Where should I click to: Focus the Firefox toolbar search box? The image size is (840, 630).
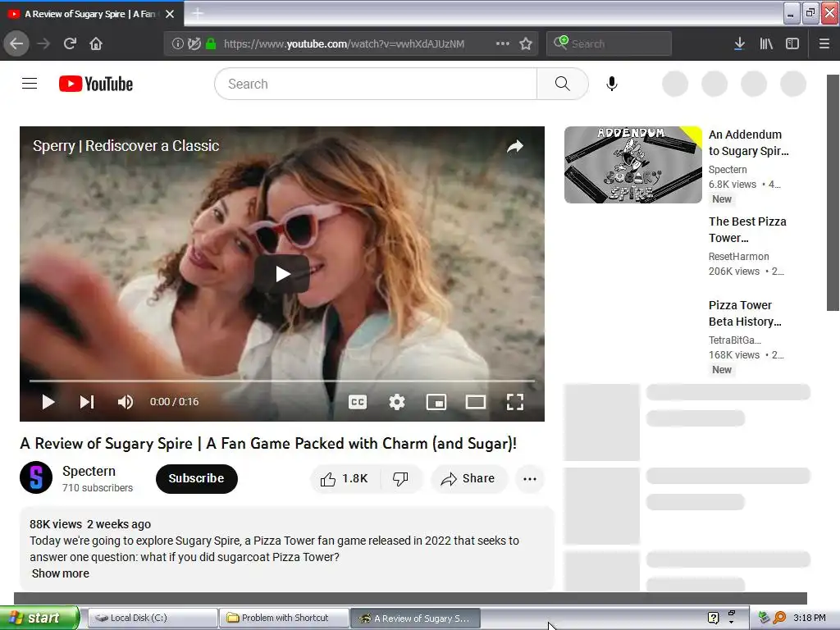pyautogui.click(x=609, y=44)
